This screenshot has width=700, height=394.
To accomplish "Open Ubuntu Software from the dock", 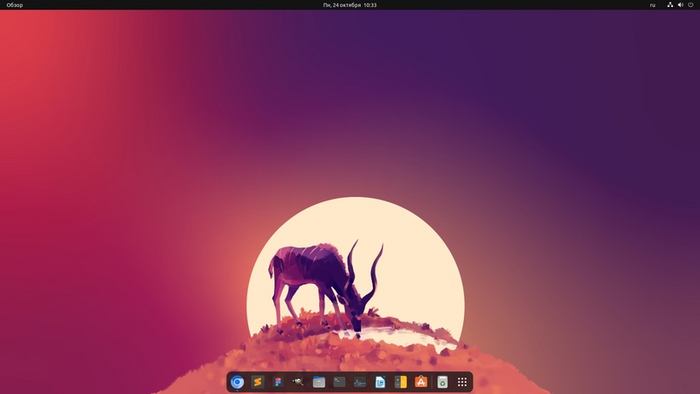I will (421, 382).
